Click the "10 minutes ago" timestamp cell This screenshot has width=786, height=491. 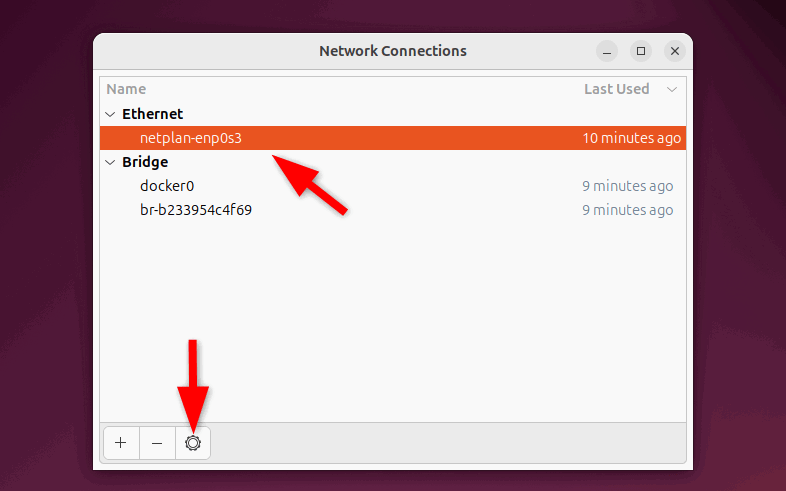click(631, 138)
